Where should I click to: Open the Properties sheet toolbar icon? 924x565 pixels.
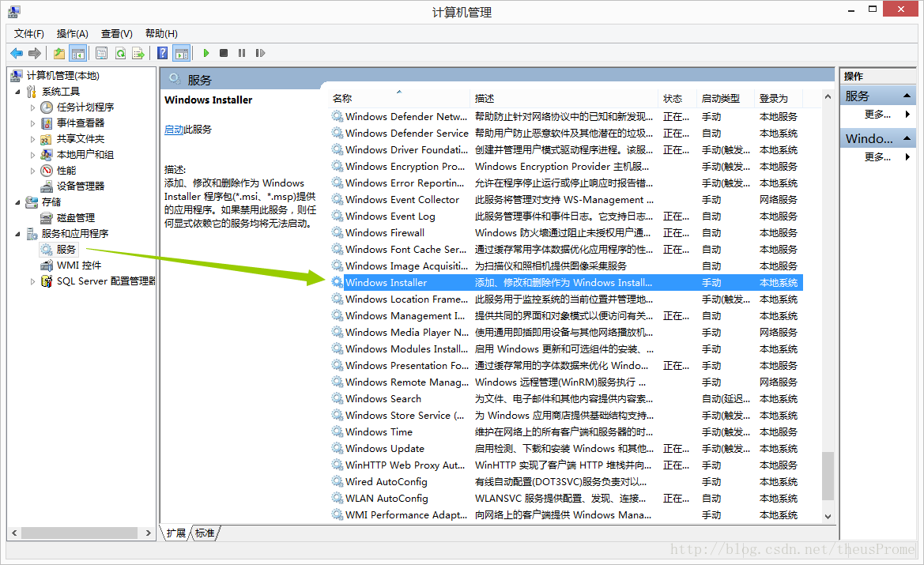pyautogui.click(x=101, y=53)
